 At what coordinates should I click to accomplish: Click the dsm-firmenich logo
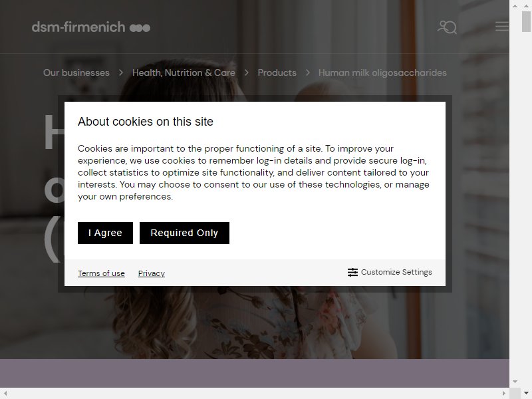(x=91, y=27)
